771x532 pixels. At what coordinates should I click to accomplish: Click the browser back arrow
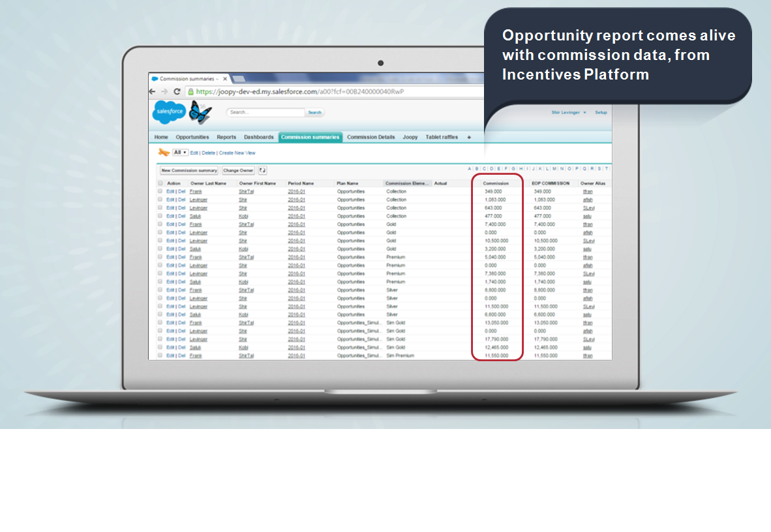(153, 92)
